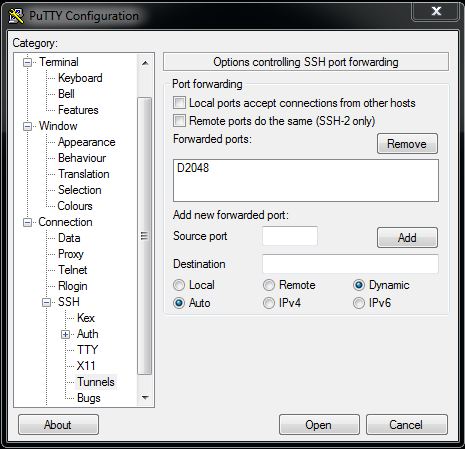Click the category tree scroll down arrow
Image resolution: width=465 pixels, height=449 pixels.
(x=145, y=397)
